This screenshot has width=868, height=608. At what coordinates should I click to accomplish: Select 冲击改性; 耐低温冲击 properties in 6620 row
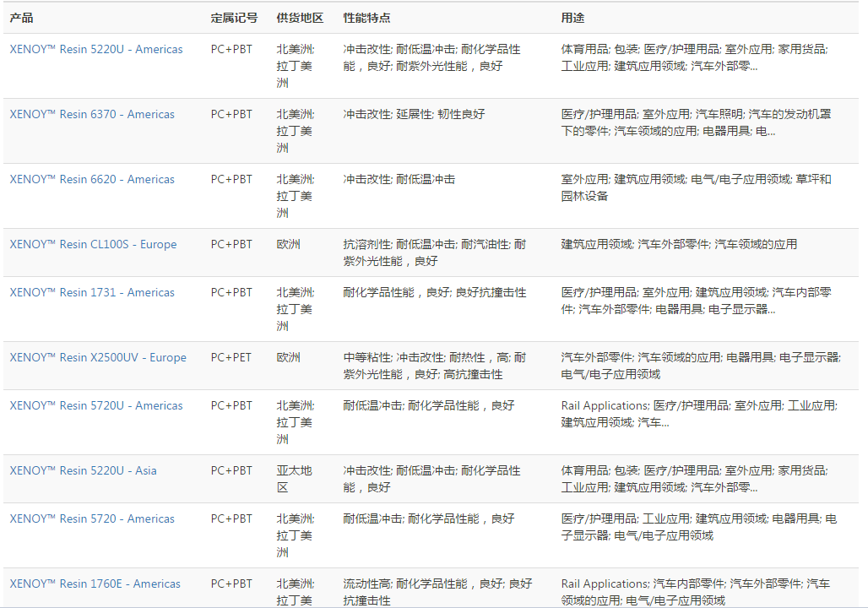pyautogui.click(x=399, y=179)
